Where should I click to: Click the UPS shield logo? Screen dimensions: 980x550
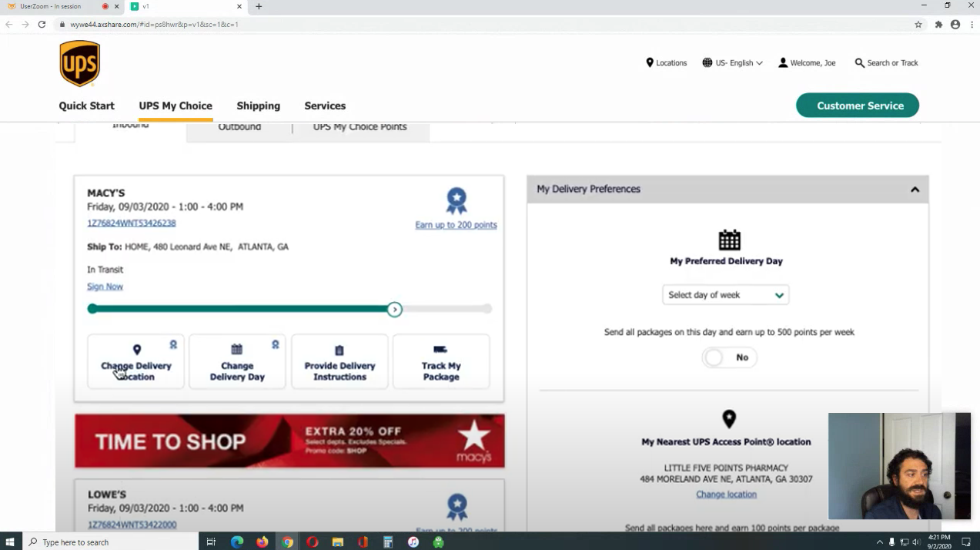pyautogui.click(x=80, y=64)
